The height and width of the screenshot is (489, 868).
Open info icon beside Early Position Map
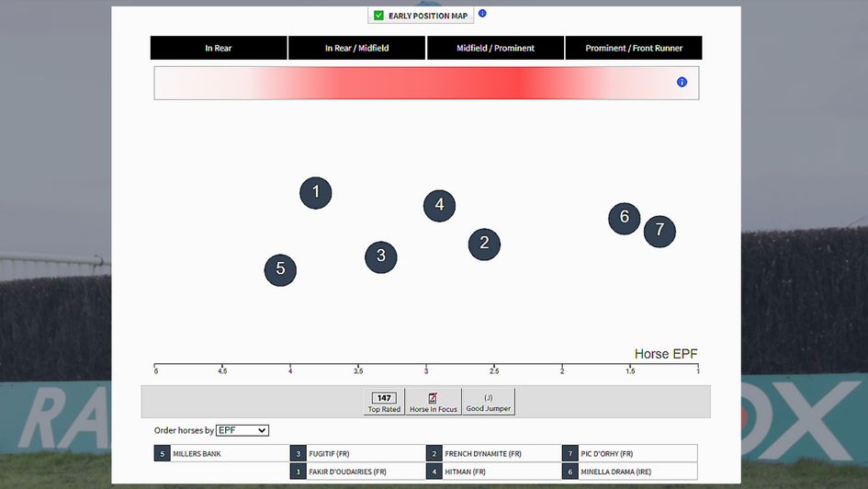(482, 13)
